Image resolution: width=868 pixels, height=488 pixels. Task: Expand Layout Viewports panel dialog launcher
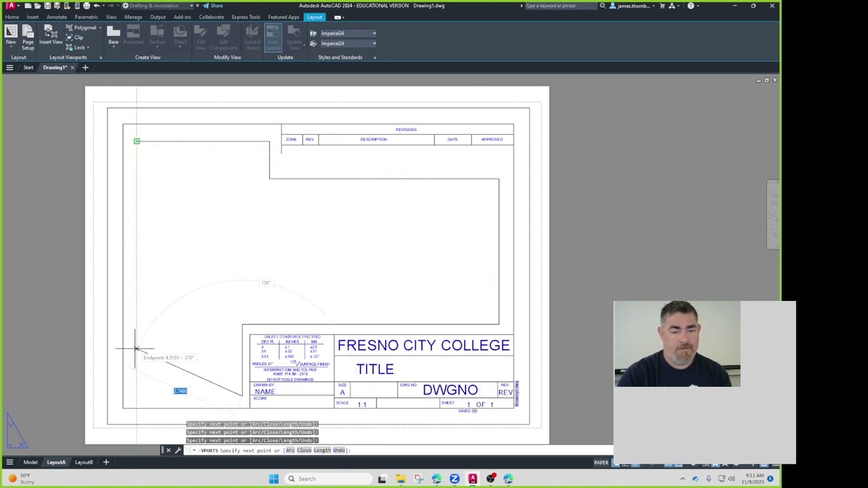click(101, 58)
